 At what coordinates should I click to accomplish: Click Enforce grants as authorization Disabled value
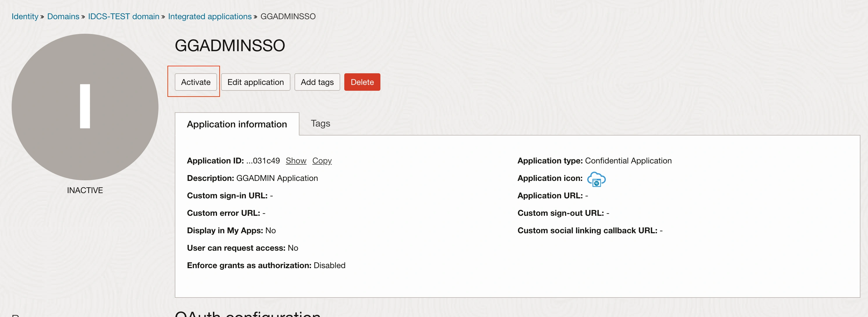click(329, 265)
